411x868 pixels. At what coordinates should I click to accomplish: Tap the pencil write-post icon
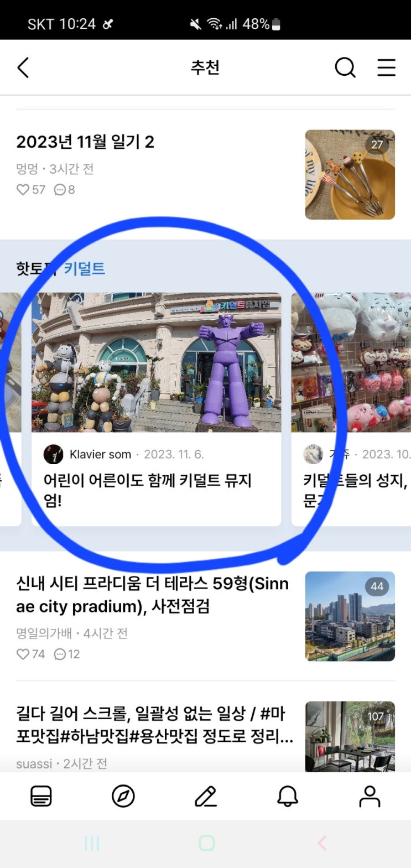205,797
